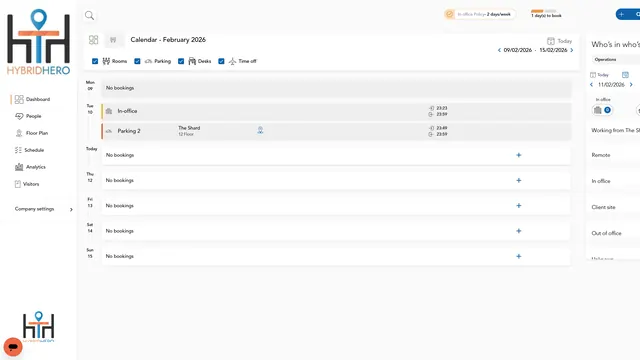The height and width of the screenshot is (360, 640).
Task: Open the Tuesday In-office booking row
Action: click(x=336, y=111)
